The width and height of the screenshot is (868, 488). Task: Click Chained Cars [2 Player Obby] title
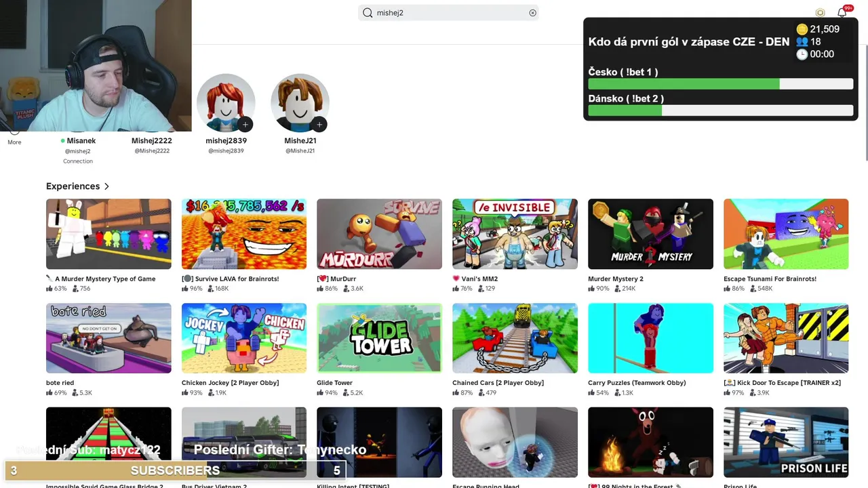tap(498, 383)
